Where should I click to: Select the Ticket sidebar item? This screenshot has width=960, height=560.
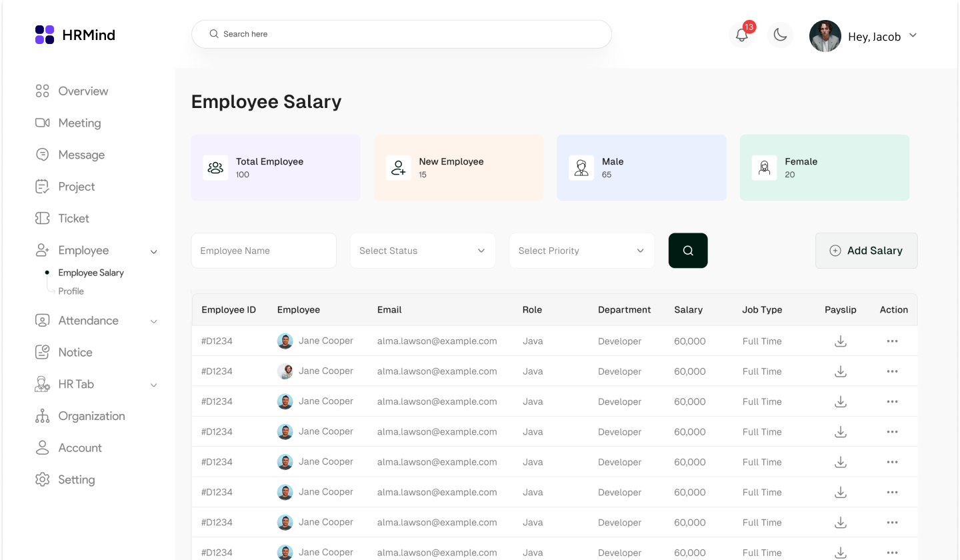pyautogui.click(x=73, y=218)
